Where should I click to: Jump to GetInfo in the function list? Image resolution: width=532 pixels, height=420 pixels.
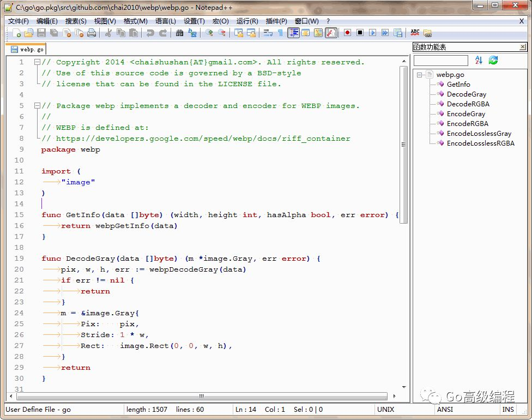click(458, 84)
